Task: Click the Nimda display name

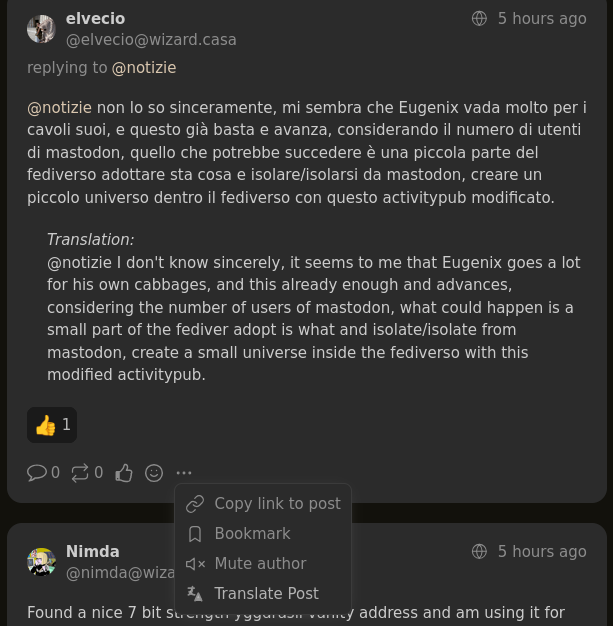Action: pos(92,552)
